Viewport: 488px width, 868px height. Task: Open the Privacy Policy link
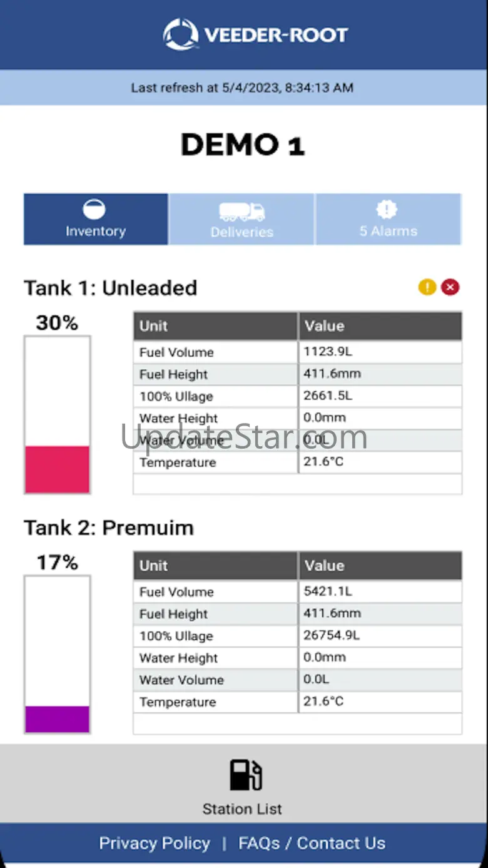point(155,843)
